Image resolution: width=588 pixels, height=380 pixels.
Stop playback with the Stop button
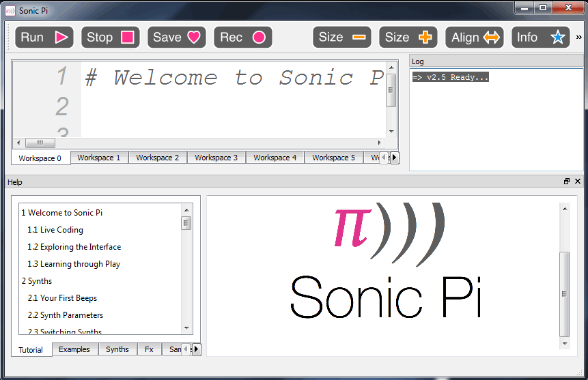tap(111, 37)
